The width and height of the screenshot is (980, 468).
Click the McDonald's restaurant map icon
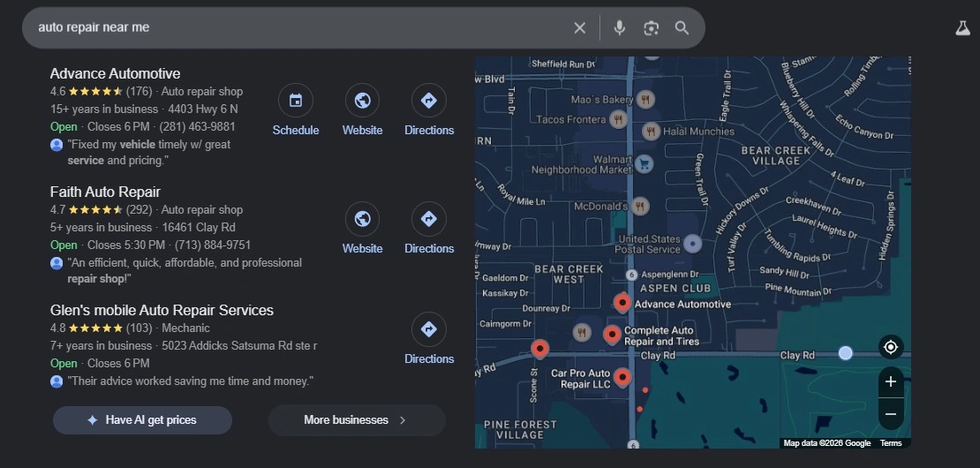(639, 206)
